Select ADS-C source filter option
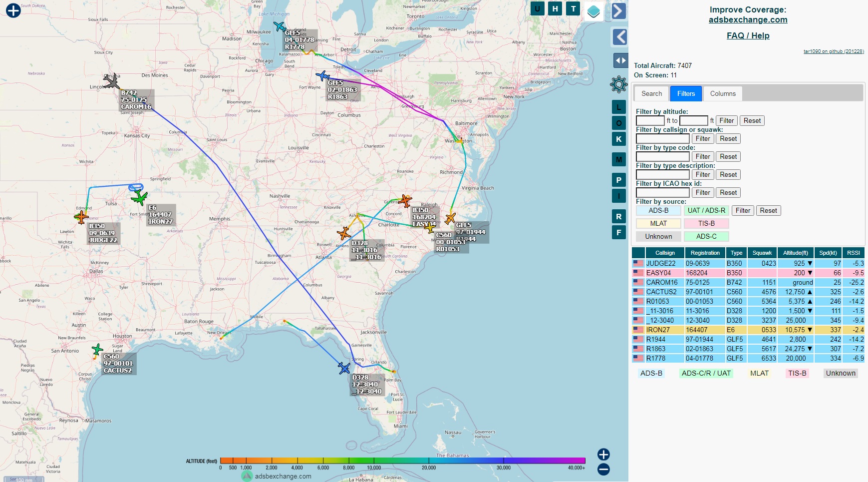 pos(706,237)
